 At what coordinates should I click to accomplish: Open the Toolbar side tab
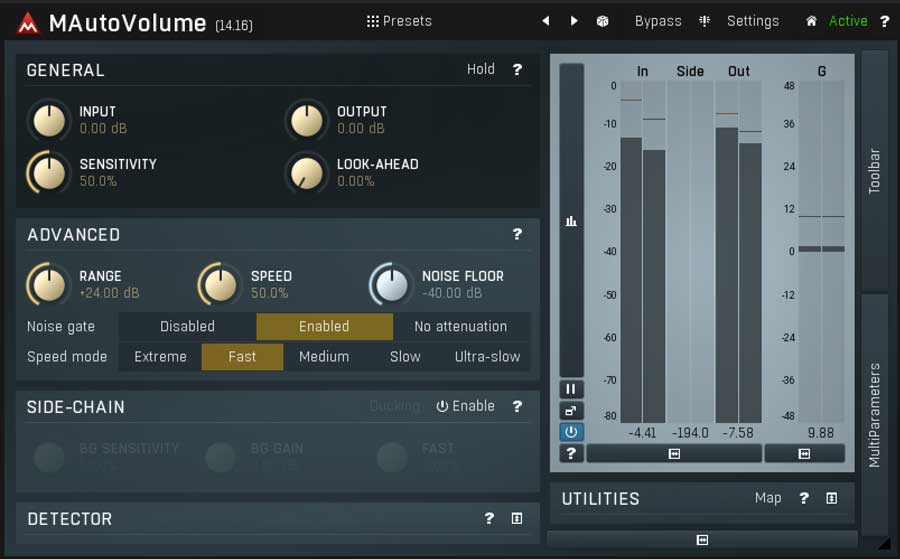click(875, 170)
